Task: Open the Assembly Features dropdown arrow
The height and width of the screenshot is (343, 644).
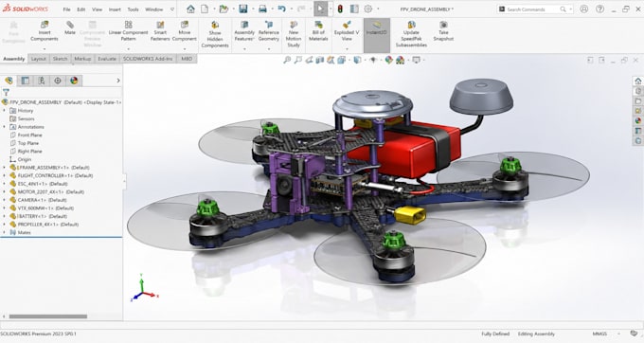Action: pos(244,49)
